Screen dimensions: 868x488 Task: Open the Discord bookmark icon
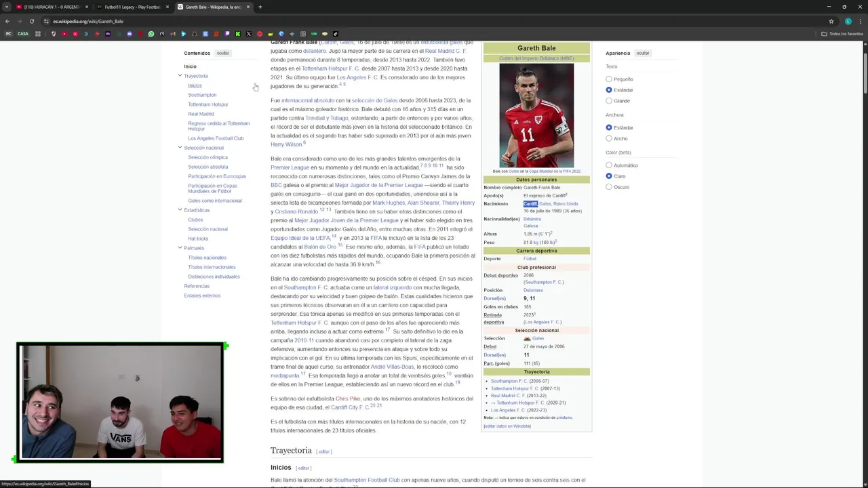(130, 34)
